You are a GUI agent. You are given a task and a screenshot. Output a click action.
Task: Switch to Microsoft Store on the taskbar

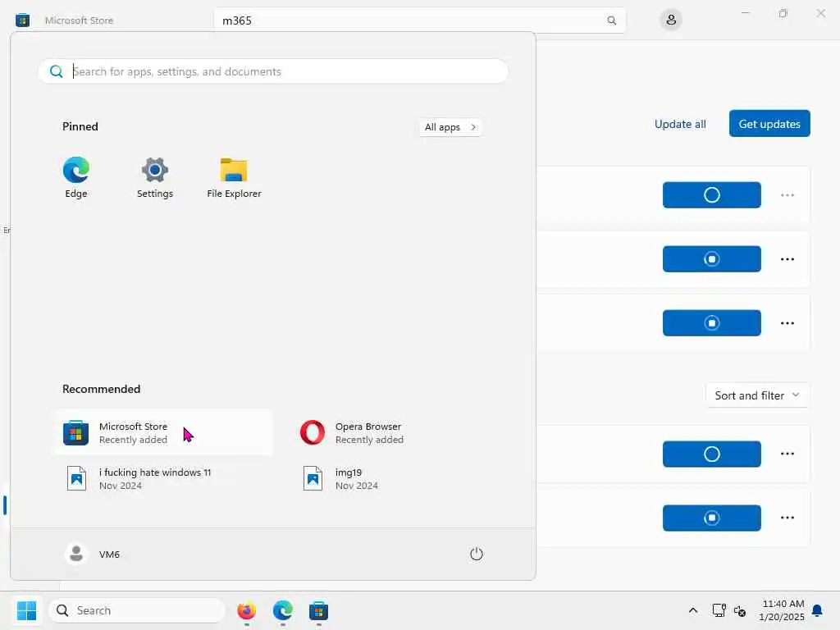[318, 610]
